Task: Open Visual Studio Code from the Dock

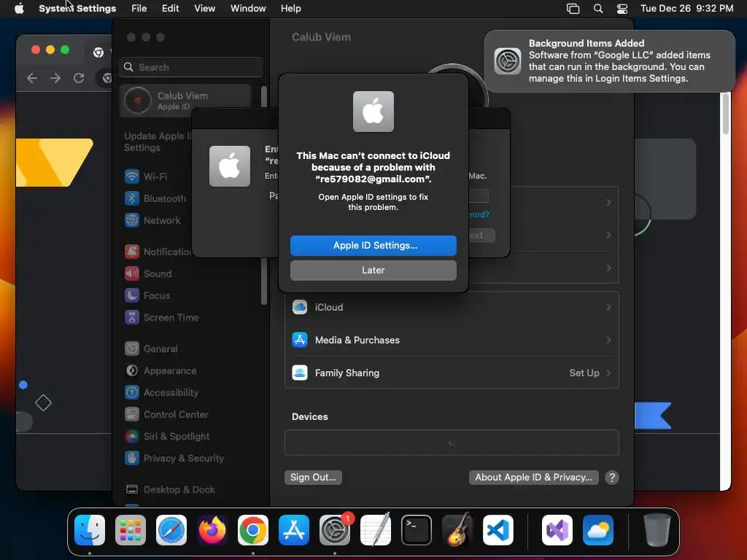Action: click(498, 530)
